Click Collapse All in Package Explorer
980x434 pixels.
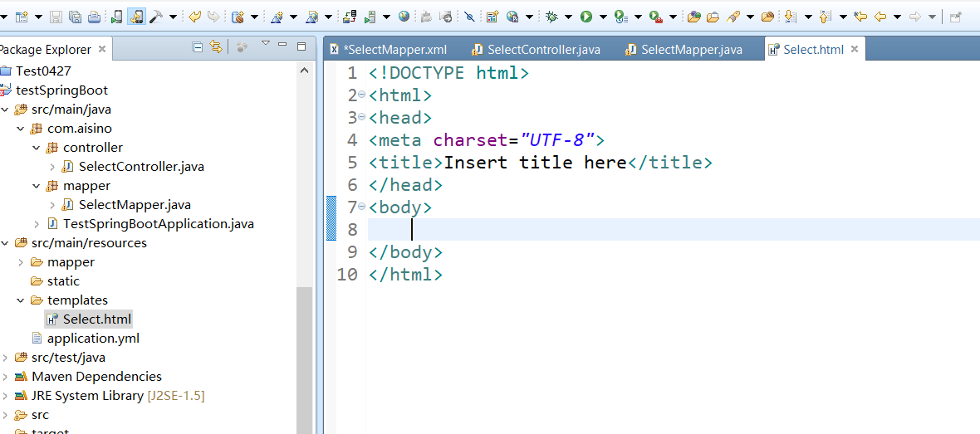[198, 46]
